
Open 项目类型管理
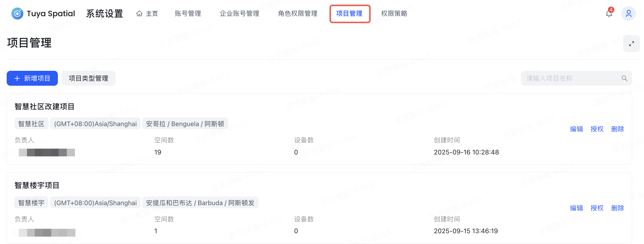88,78
